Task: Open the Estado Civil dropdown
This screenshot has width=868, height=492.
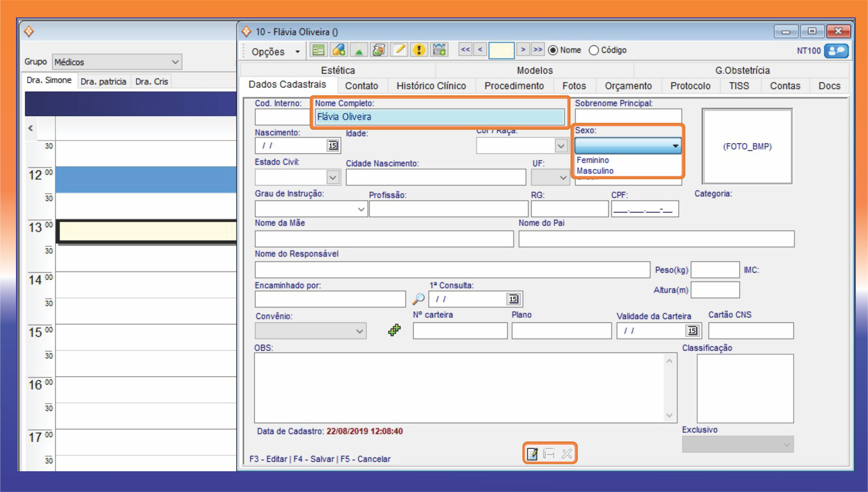Action: [x=333, y=178]
